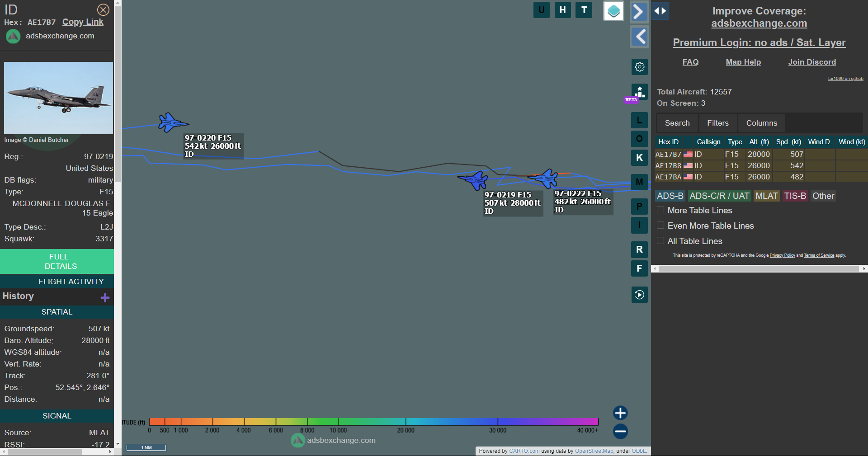Open the Search tab
Screen dimensions: 868x456
coord(677,123)
